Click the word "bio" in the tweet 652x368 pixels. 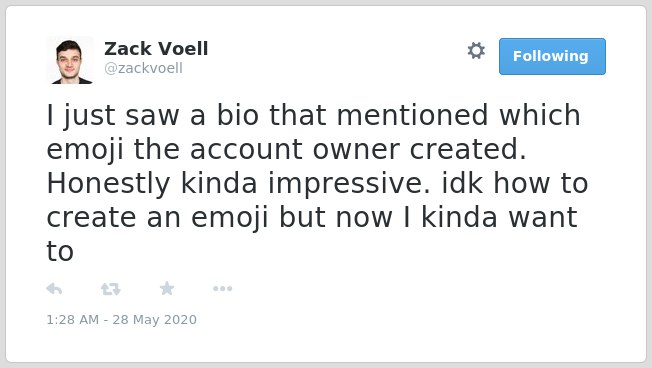click(x=237, y=115)
